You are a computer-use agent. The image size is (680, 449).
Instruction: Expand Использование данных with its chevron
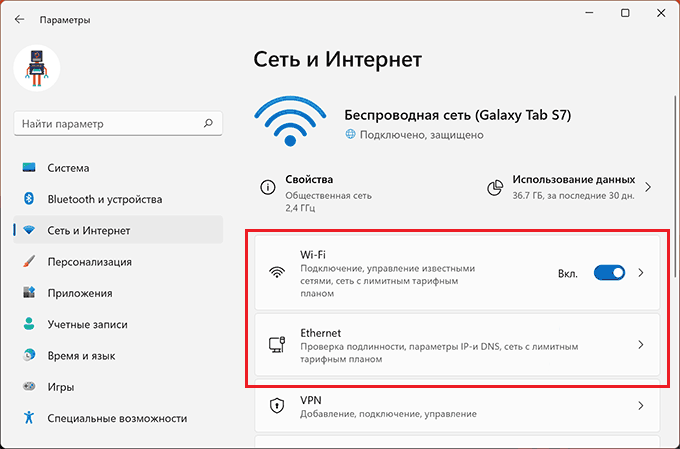(x=648, y=187)
